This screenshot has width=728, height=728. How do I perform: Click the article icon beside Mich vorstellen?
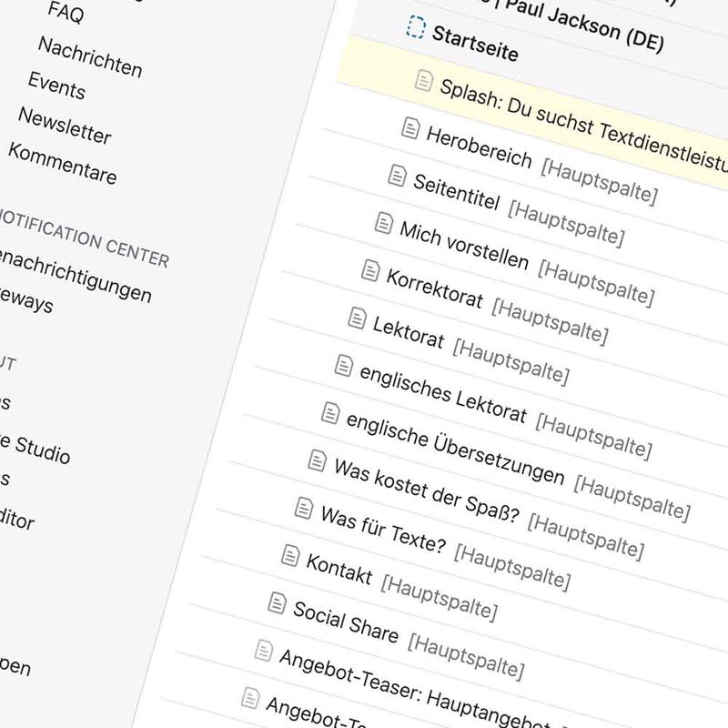384,223
